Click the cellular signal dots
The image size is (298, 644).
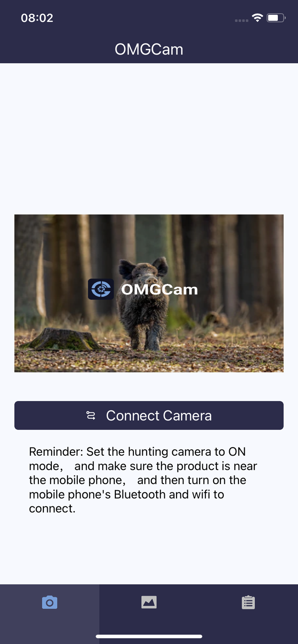pyautogui.click(x=241, y=21)
